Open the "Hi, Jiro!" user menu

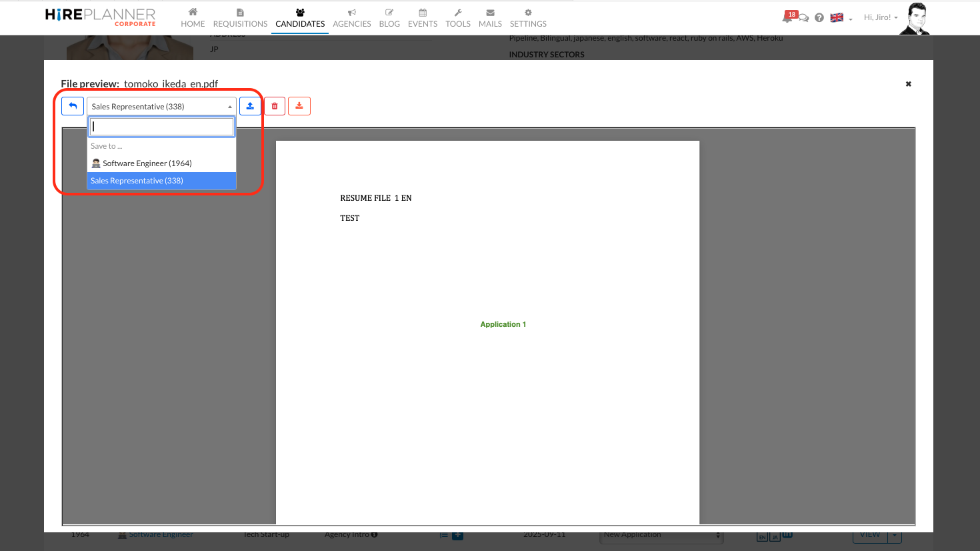[881, 17]
